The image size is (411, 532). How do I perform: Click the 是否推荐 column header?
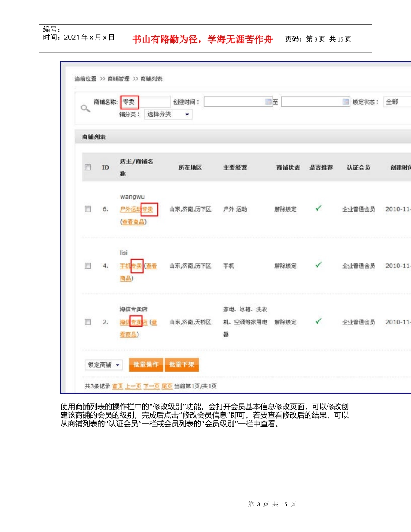[x=321, y=167]
